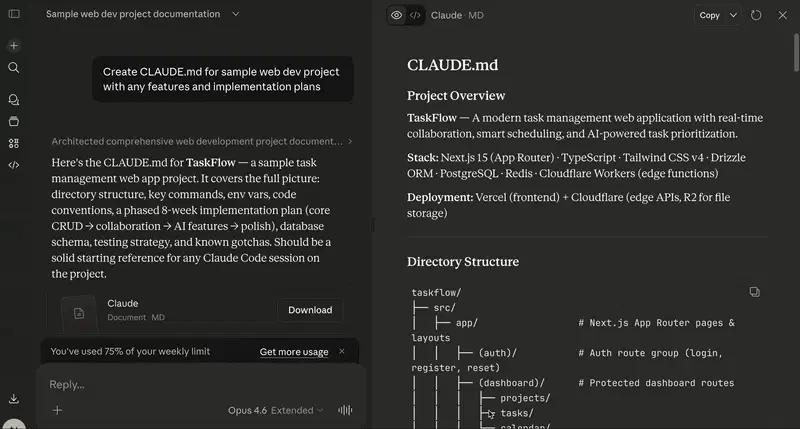The height and width of the screenshot is (429, 800).
Task: Open the search chats icon
Action: [14, 68]
